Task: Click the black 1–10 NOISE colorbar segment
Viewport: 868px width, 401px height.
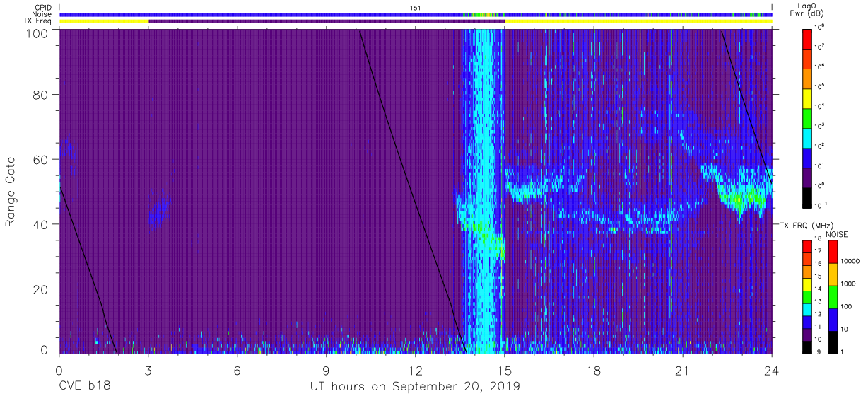Action: point(833,341)
